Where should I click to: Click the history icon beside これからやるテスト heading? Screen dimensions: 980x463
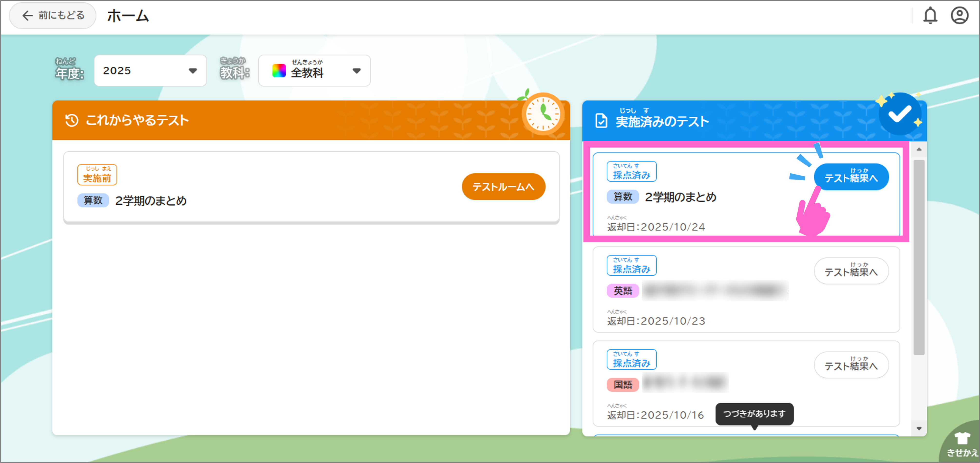71,120
